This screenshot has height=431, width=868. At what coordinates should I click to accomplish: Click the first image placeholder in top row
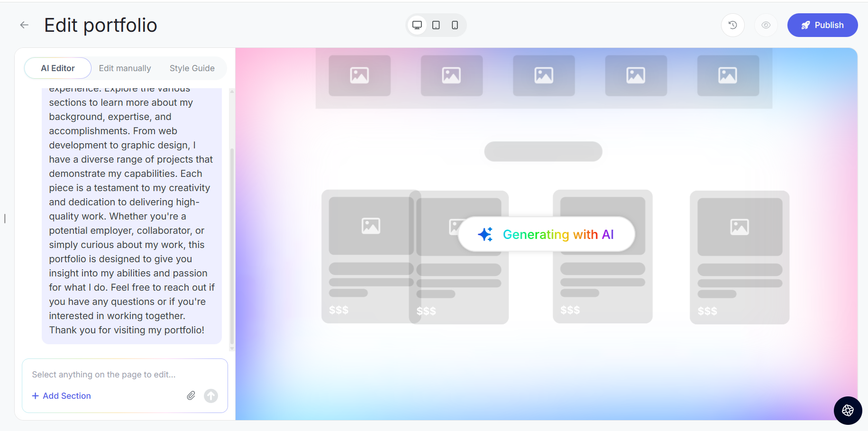click(x=359, y=75)
